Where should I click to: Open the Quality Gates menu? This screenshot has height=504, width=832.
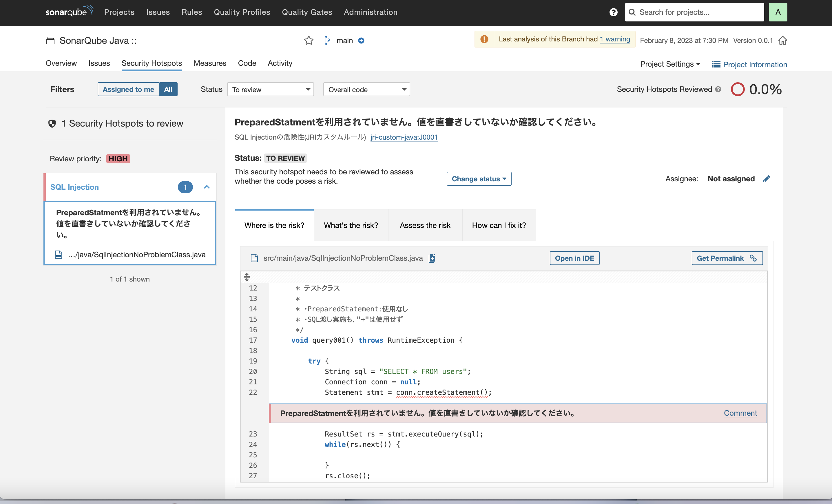pos(307,12)
